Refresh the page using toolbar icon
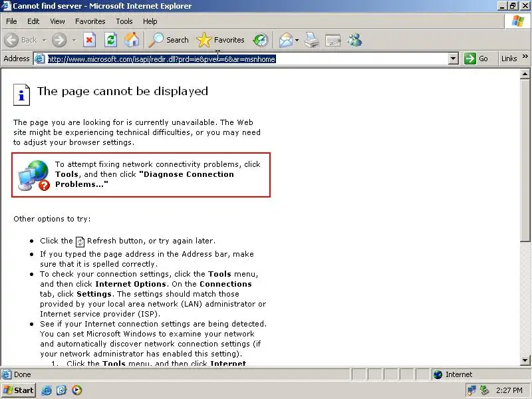Screen dimensions: 532x399 coord(110,40)
